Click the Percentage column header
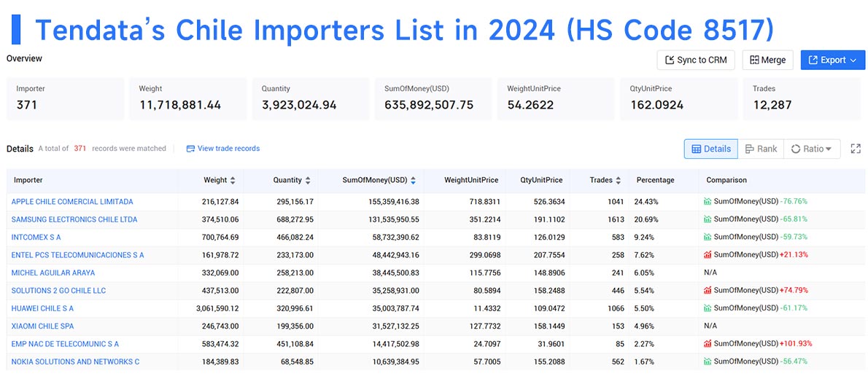The width and height of the screenshot is (868, 379). (x=656, y=180)
